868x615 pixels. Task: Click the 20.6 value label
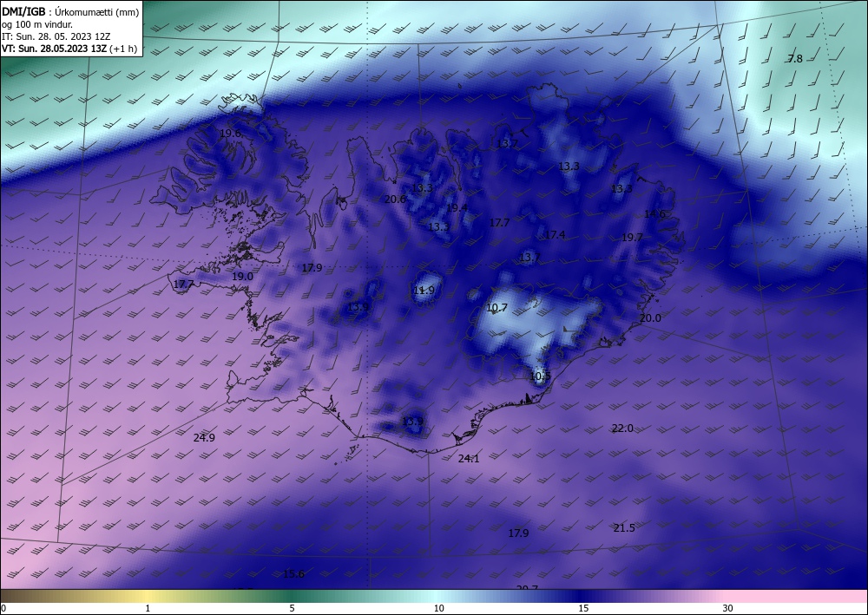[x=395, y=200]
